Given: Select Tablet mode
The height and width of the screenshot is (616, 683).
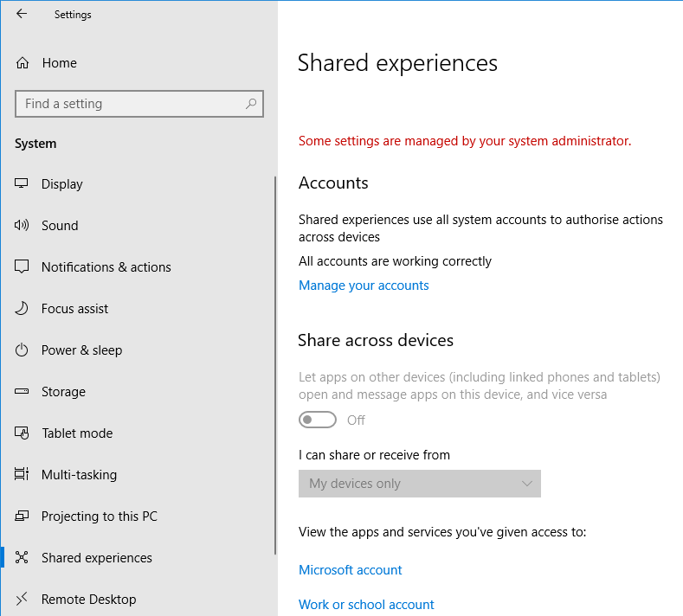Looking at the screenshot, I should pyautogui.click(x=77, y=433).
